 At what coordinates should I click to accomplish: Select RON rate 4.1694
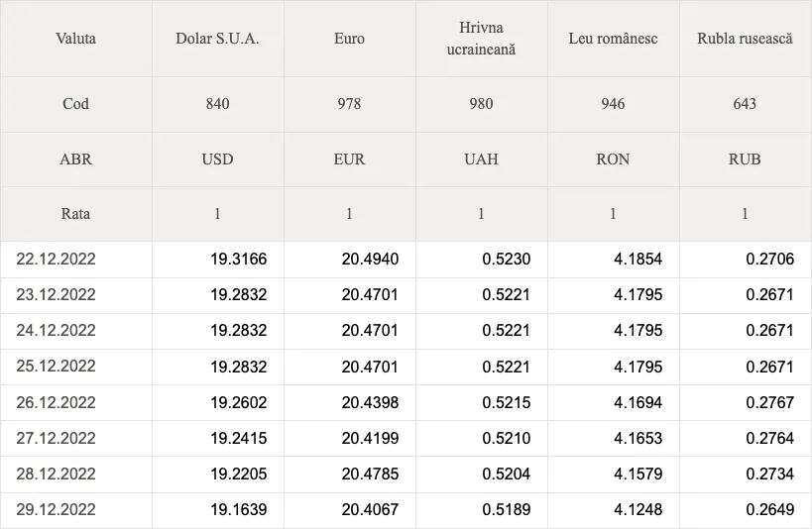[638, 402]
